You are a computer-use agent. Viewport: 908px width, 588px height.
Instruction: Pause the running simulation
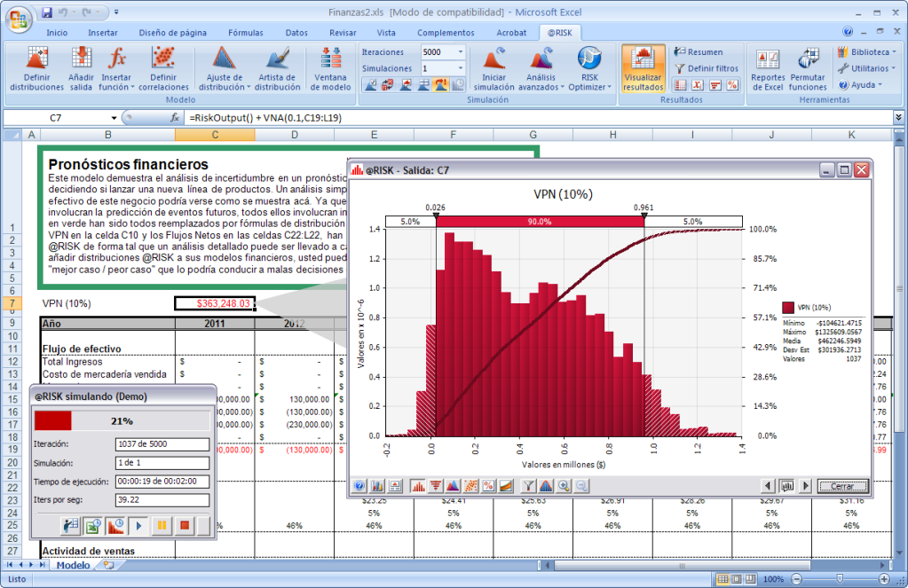click(x=162, y=526)
